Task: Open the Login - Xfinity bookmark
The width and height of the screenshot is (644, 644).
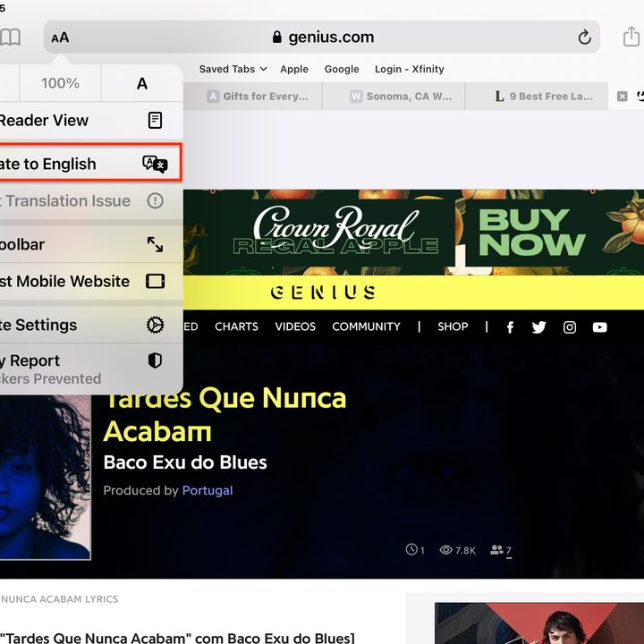Action: point(409,69)
